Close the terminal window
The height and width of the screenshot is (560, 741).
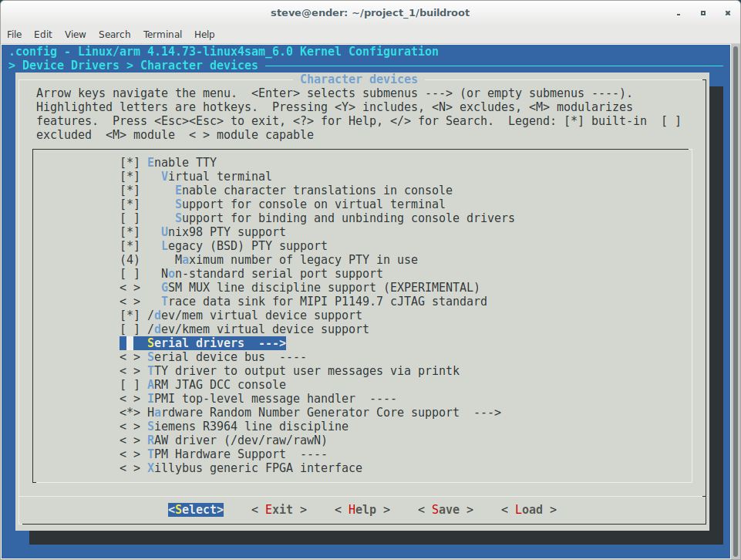click(x=725, y=12)
